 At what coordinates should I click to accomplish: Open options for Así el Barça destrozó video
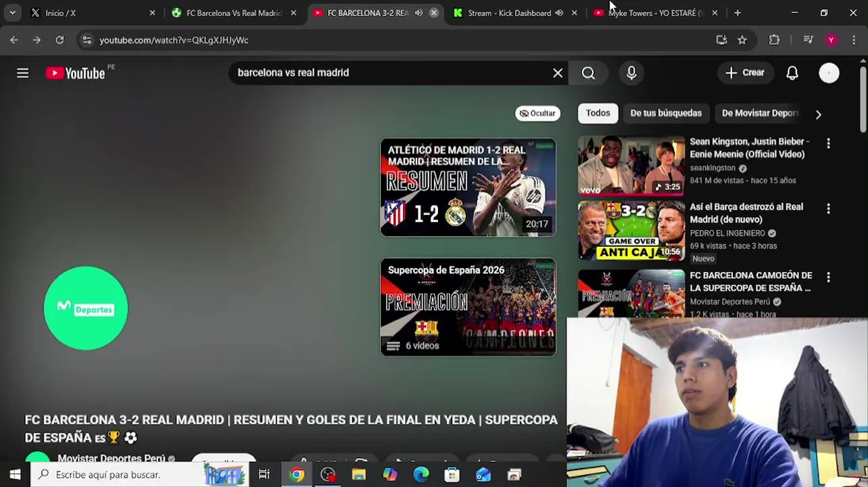click(828, 209)
